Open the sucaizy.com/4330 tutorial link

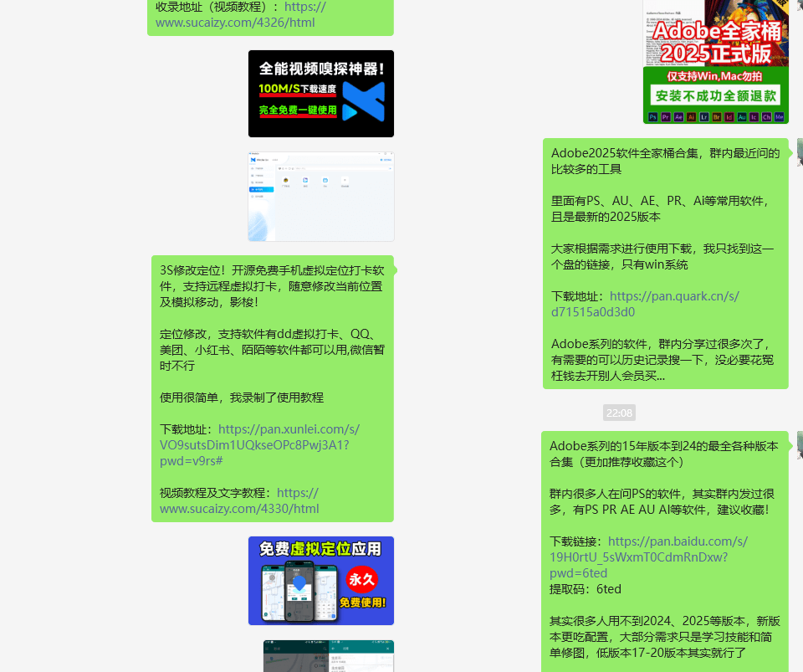click(x=239, y=500)
